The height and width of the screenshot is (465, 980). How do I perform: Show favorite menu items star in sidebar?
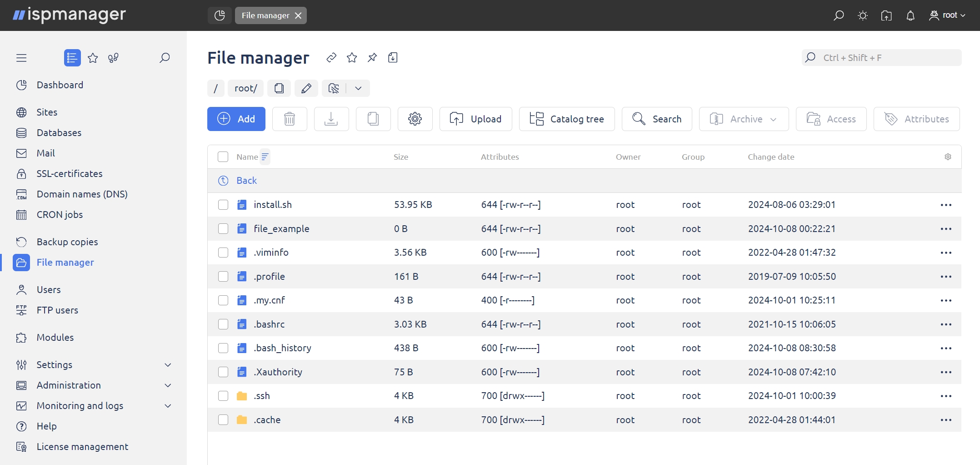(93, 58)
